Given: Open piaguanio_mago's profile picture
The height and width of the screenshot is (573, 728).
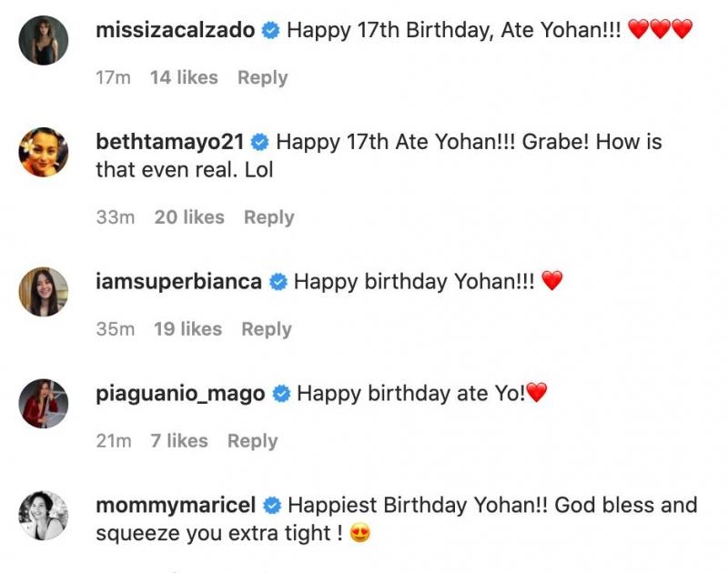Looking at the screenshot, I should pos(43,404).
